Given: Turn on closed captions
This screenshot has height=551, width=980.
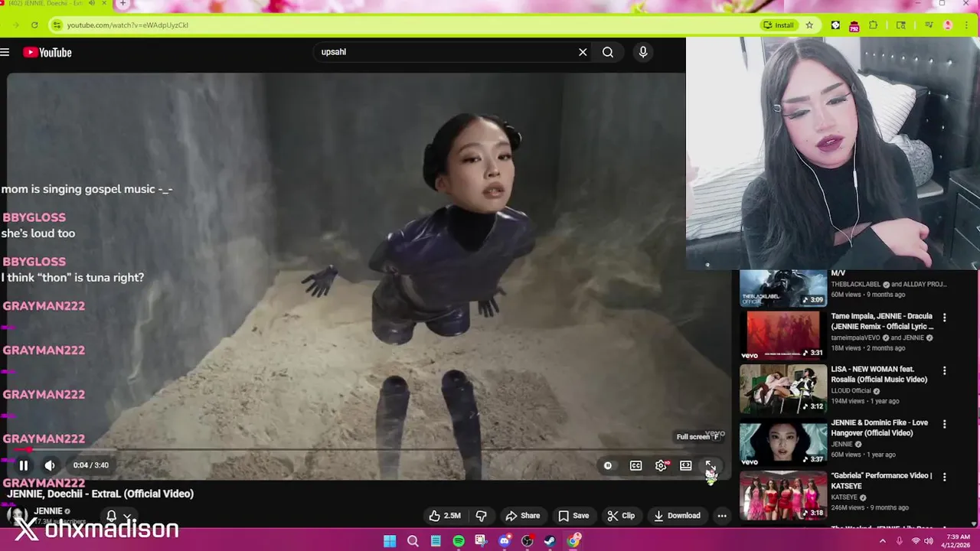Looking at the screenshot, I should 635,465.
